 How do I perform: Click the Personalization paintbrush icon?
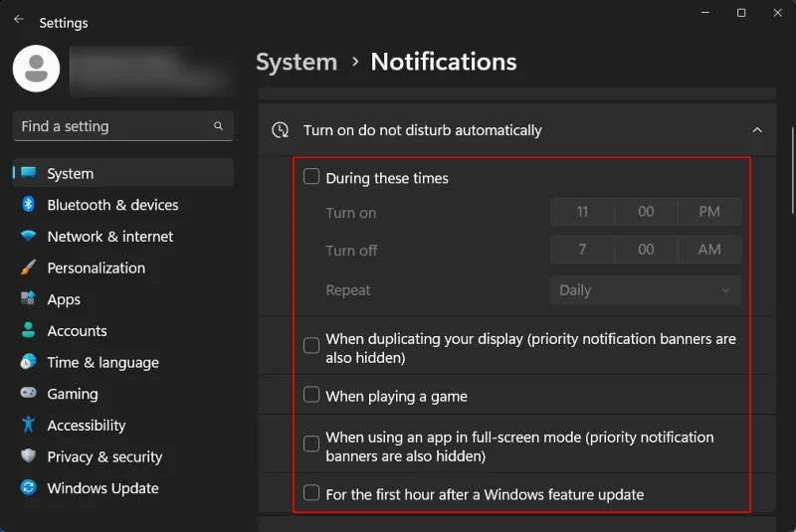coord(29,267)
